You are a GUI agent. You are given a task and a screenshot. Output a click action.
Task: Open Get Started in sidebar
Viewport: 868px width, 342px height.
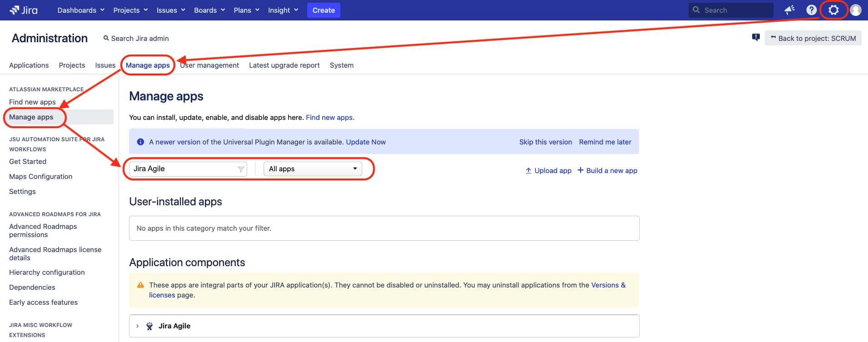[x=28, y=162]
